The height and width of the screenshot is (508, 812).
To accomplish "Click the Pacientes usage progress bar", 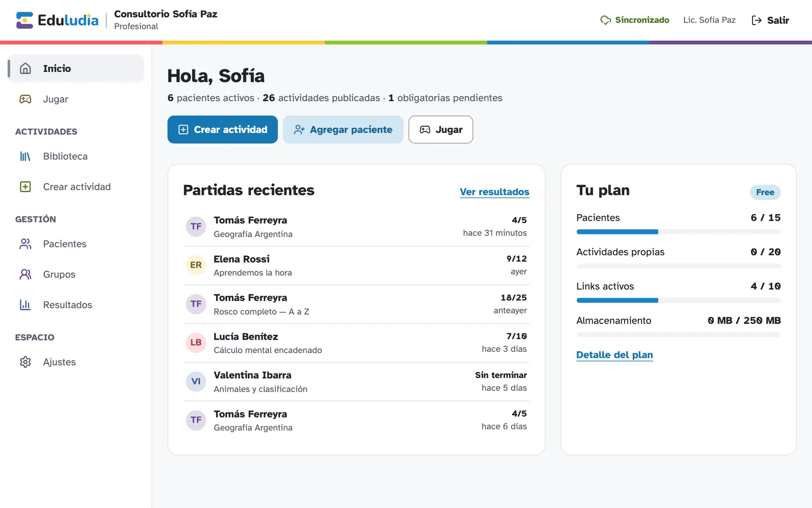I will tap(678, 232).
